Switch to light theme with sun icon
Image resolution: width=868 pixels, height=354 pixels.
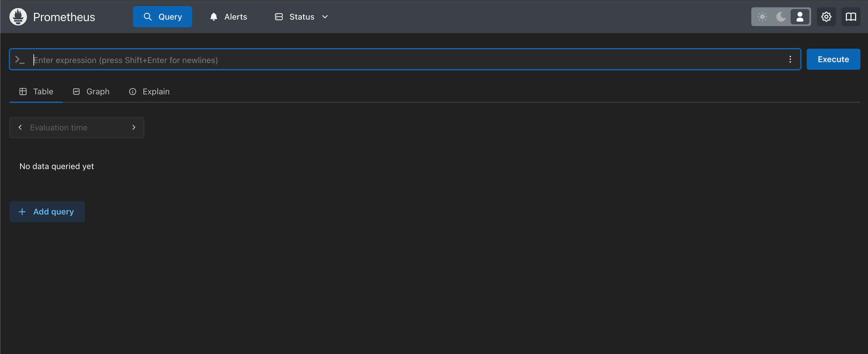coord(762,17)
